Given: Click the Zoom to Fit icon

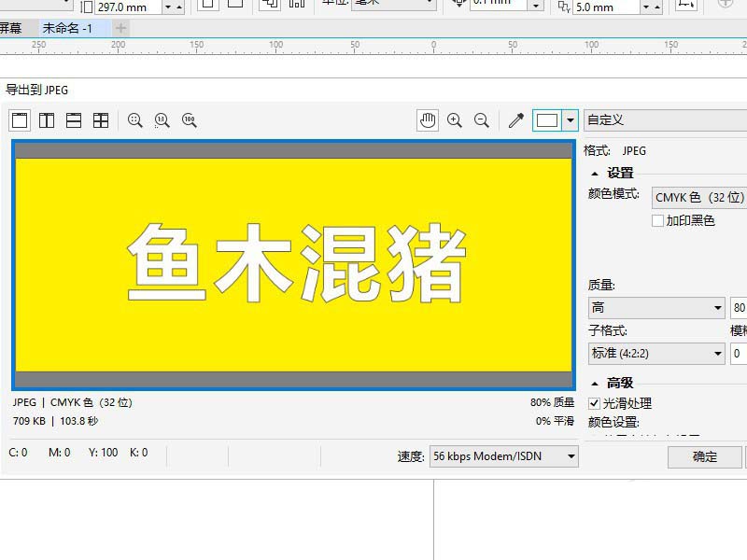Looking at the screenshot, I should (135, 120).
